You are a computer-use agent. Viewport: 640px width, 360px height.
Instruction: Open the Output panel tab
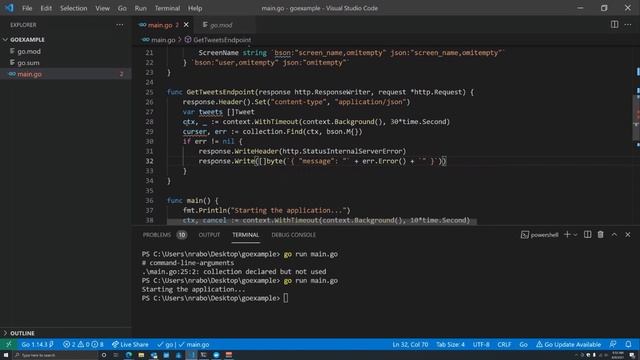tap(209, 235)
